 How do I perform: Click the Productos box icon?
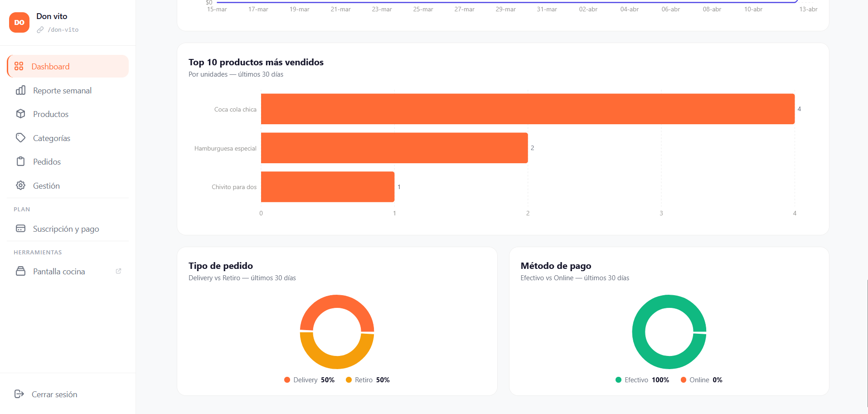20,114
